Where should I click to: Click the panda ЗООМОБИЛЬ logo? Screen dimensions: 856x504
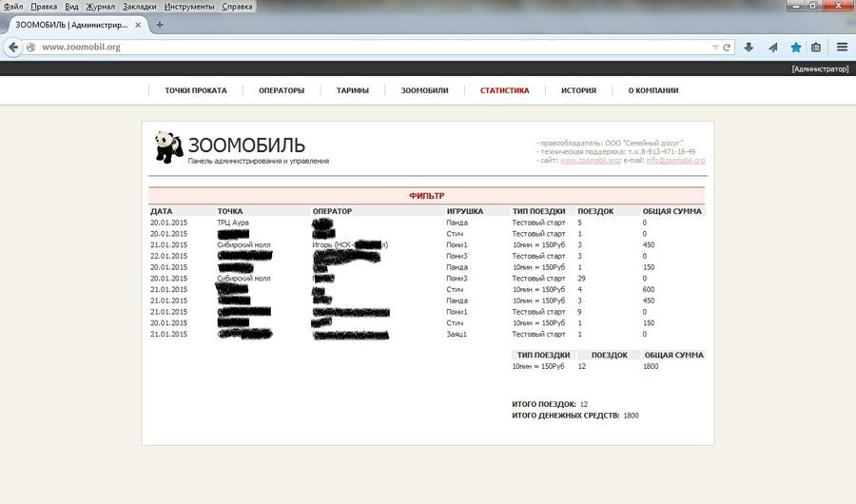(168, 146)
